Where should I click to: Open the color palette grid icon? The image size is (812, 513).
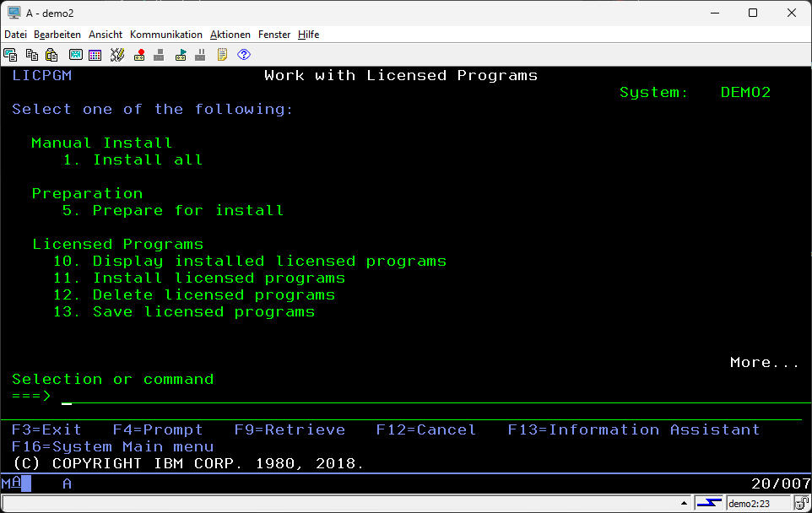coord(95,55)
